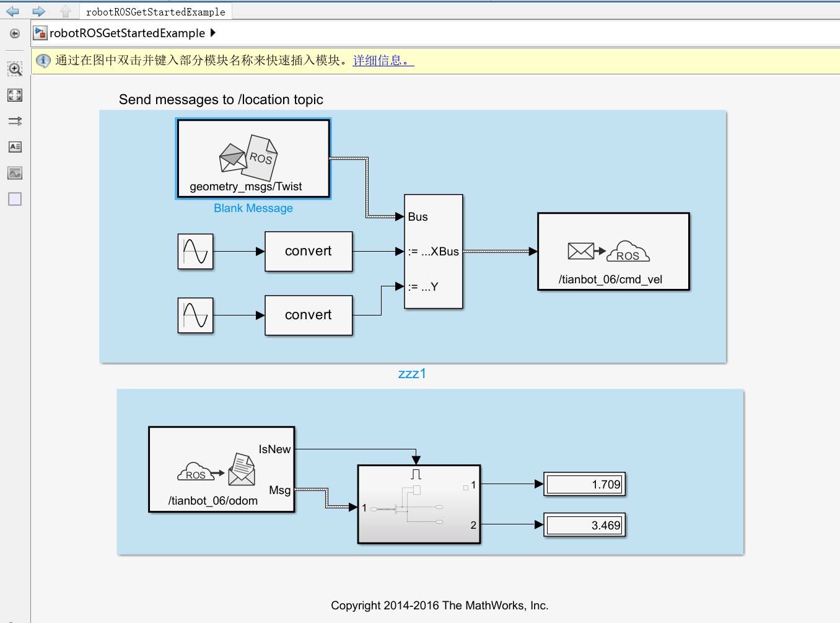This screenshot has height=623, width=840.
Task: Click the 'Send messages to /location topic' annotation
Action: click(221, 100)
